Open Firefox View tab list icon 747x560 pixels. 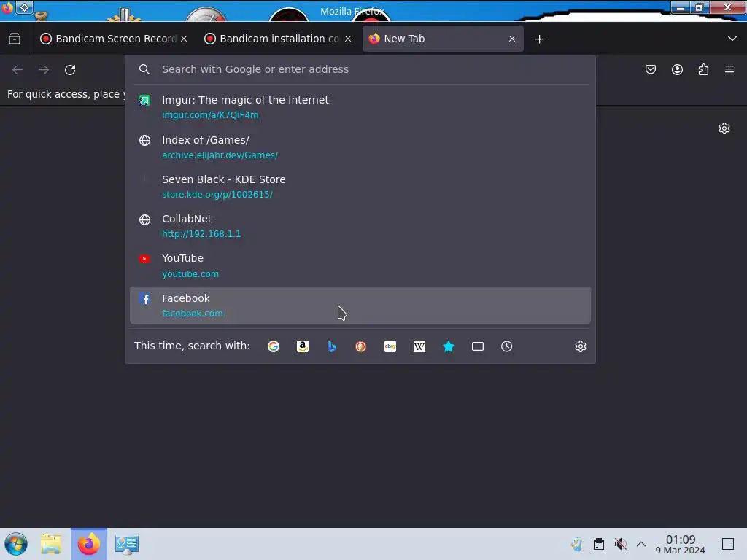pos(15,39)
